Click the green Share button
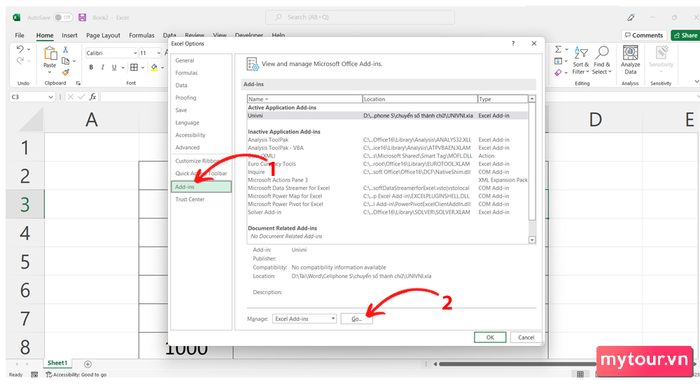 point(685,35)
